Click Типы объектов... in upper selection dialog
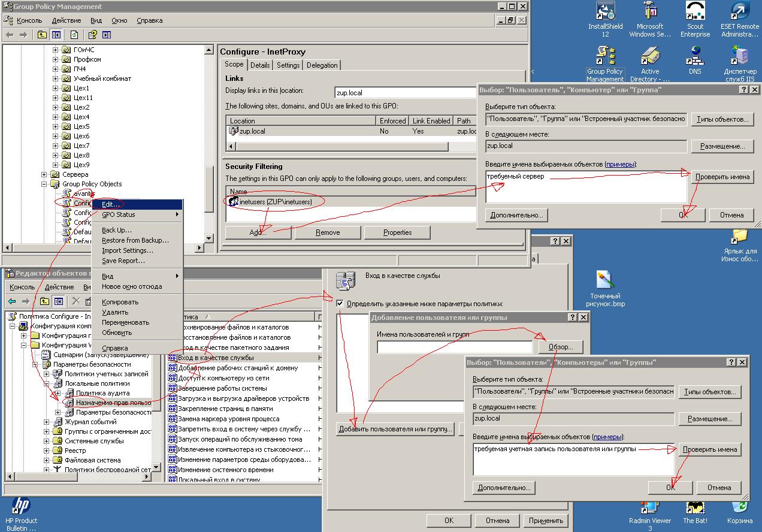 pos(723,119)
